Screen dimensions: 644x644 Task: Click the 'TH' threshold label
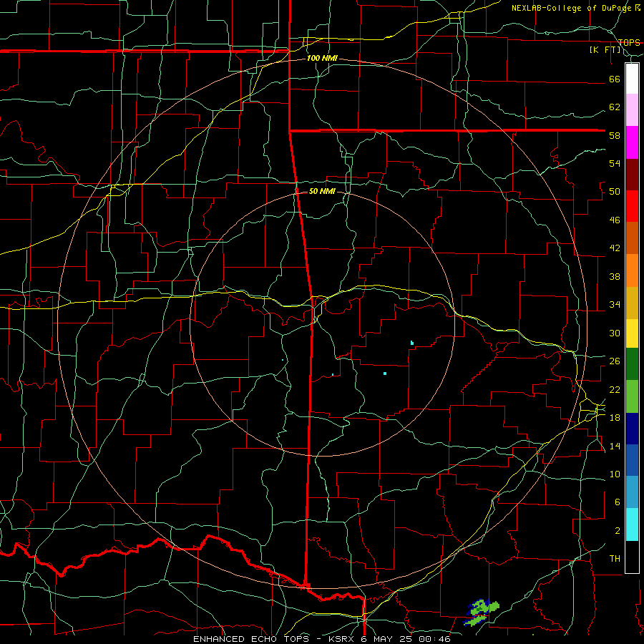(x=615, y=559)
